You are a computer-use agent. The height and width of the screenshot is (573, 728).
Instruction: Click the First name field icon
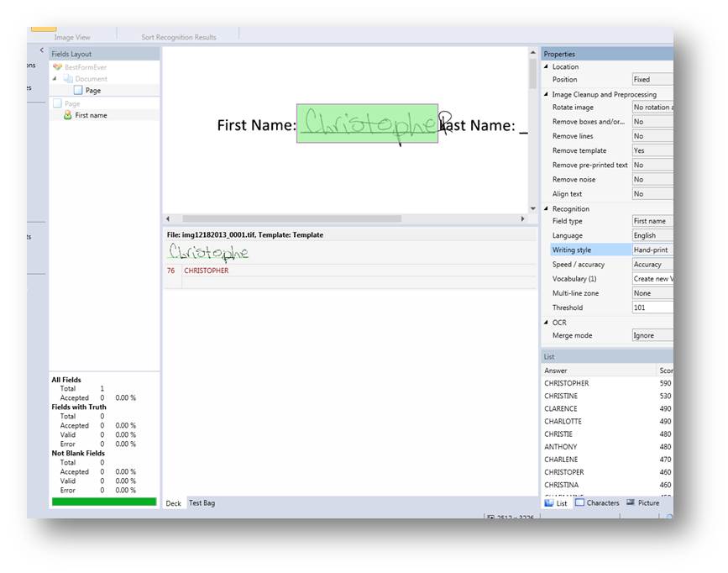pyautogui.click(x=68, y=115)
